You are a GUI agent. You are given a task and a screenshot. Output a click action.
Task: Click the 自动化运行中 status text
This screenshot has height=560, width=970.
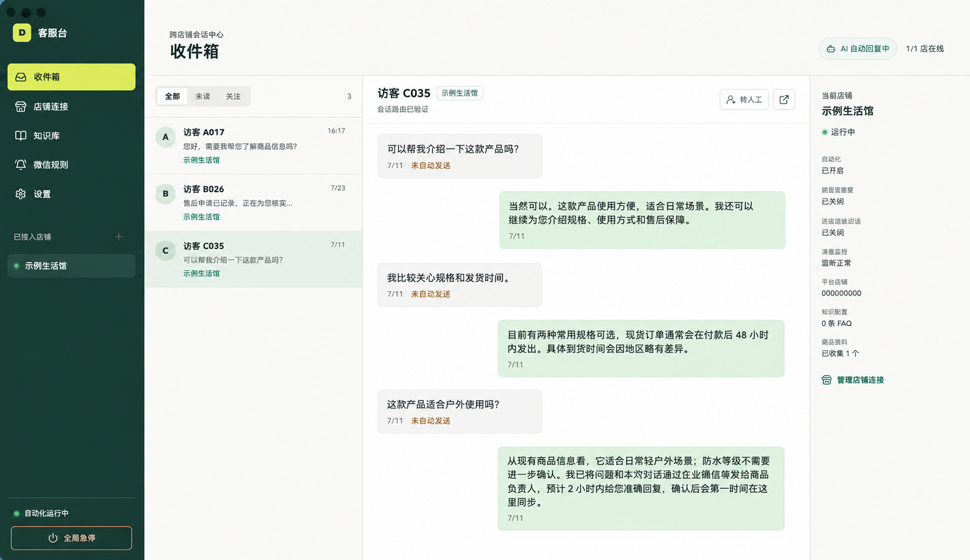pyautogui.click(x=46, y=514)
